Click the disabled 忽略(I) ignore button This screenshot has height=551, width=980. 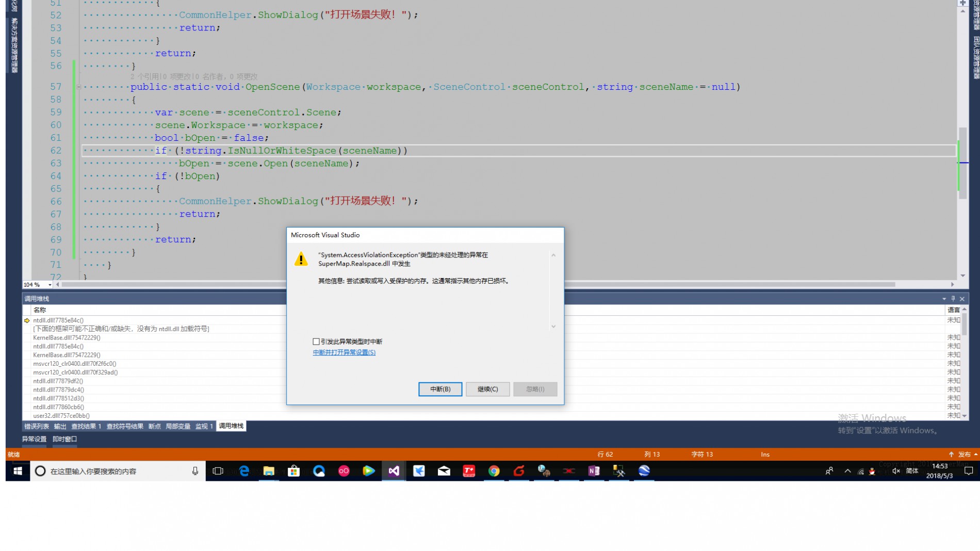point(535,389)
